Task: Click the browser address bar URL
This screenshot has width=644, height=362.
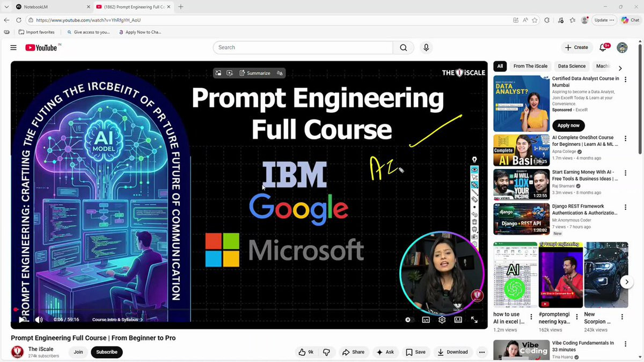Action: [x=89, y=20]
